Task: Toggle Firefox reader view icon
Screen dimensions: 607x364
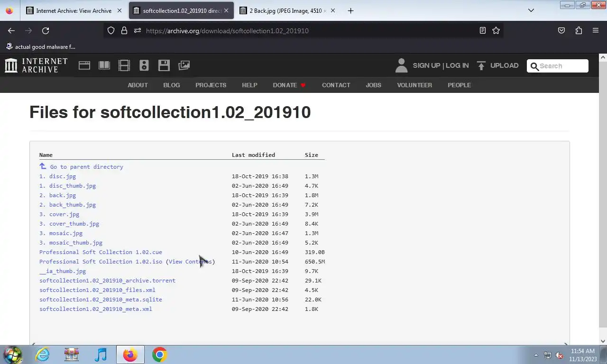Action: [483, 30]
